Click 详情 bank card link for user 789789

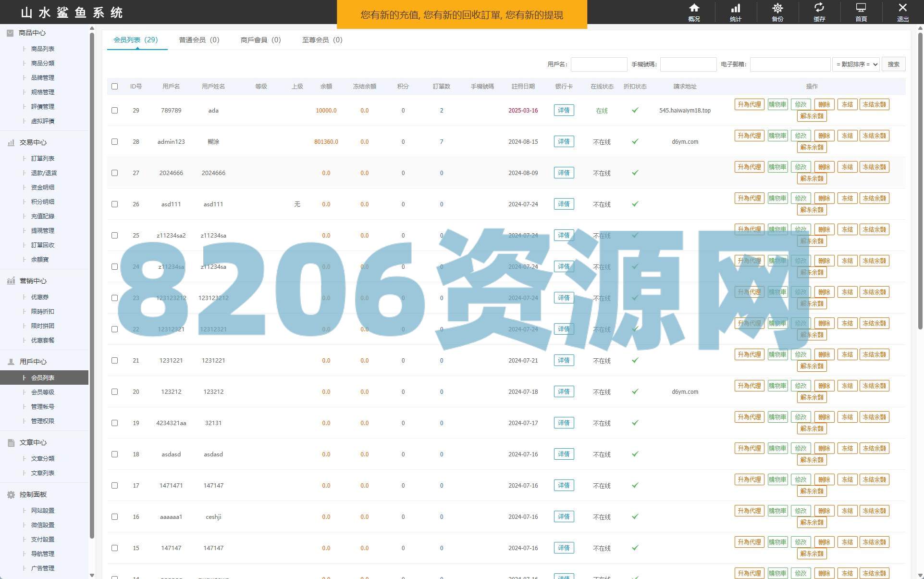click(564, 110)
